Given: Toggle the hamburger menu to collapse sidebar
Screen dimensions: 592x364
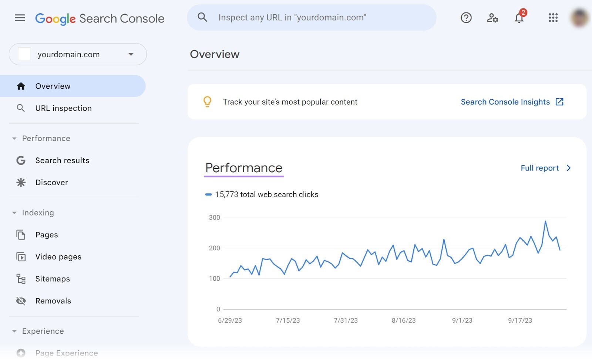Looking at the screenshot, I should (x=20, y=18).
